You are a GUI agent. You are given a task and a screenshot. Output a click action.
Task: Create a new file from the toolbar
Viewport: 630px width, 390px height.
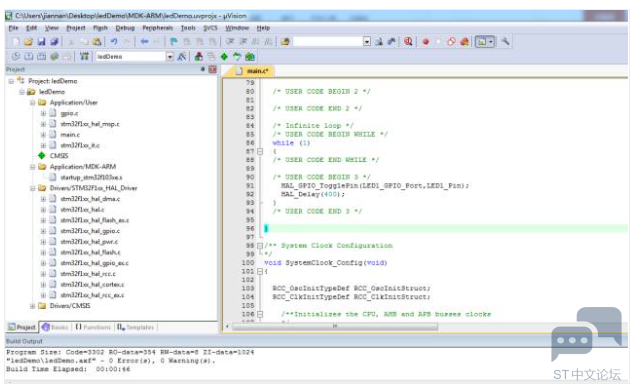point(16,42)
